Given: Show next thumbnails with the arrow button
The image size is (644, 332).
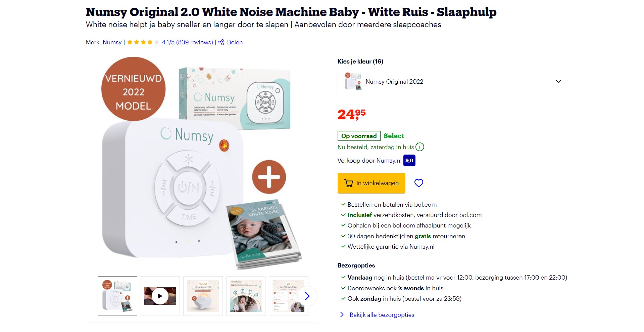Looking at the screenshot, I should coord(307,296).
